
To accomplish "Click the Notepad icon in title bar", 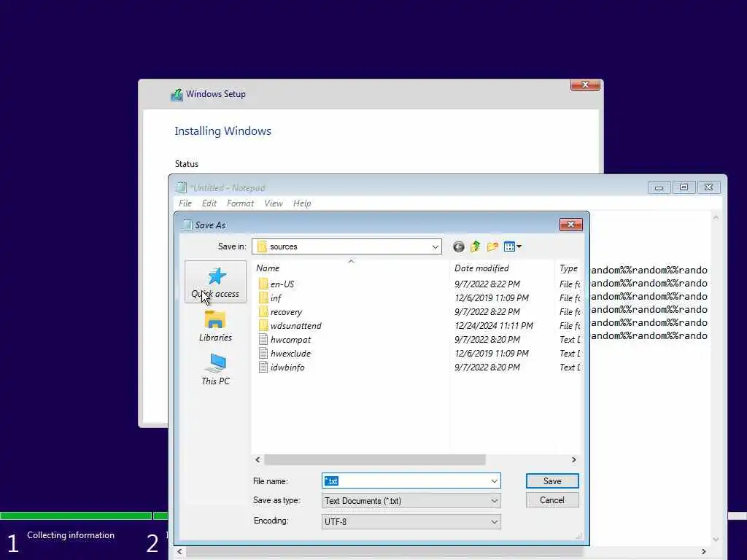I will point(182,187).
